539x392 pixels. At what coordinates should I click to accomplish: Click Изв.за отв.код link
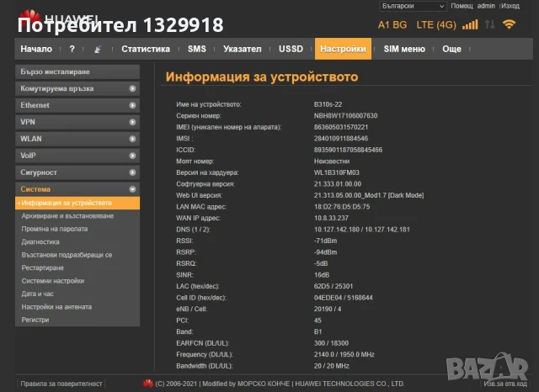pos(505,384)
